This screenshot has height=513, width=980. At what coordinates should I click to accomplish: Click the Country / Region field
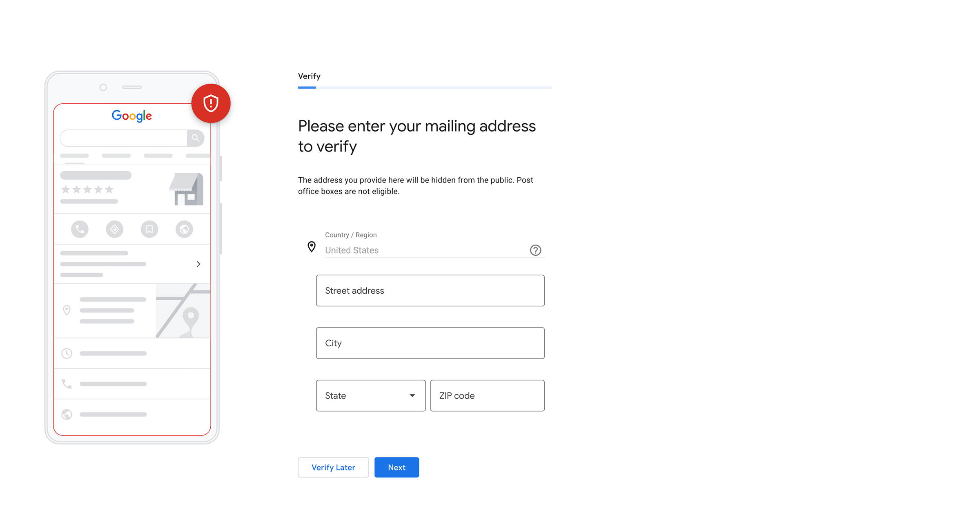point(425,250)
